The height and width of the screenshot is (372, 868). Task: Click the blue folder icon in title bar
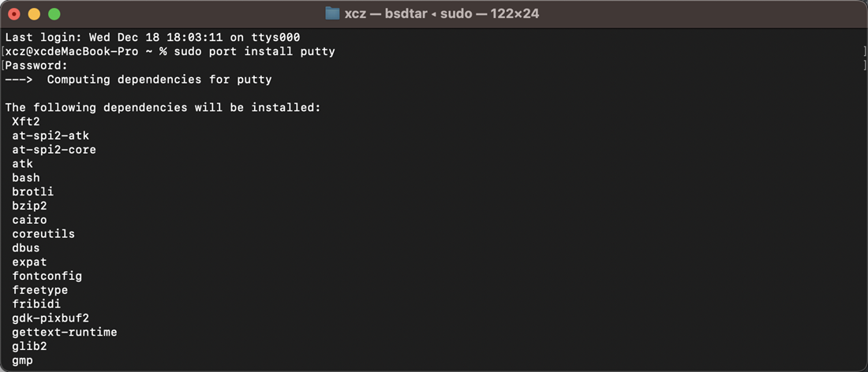tap(332, 14)
